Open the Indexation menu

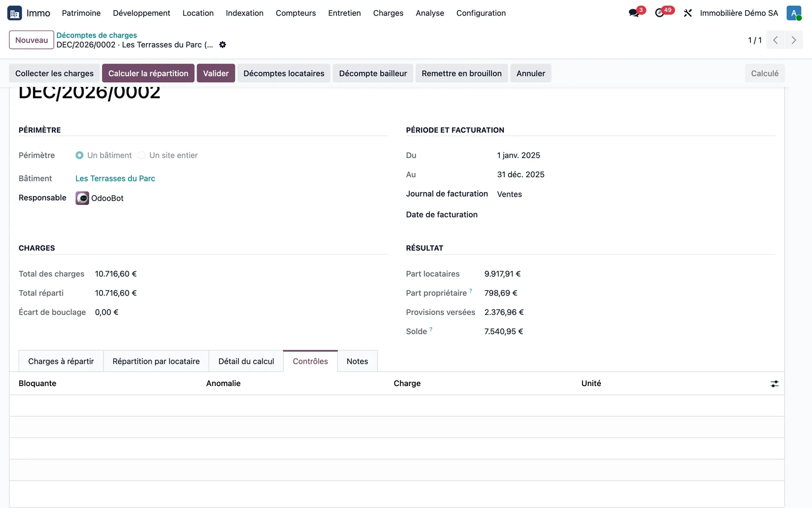tap(245, 13)
